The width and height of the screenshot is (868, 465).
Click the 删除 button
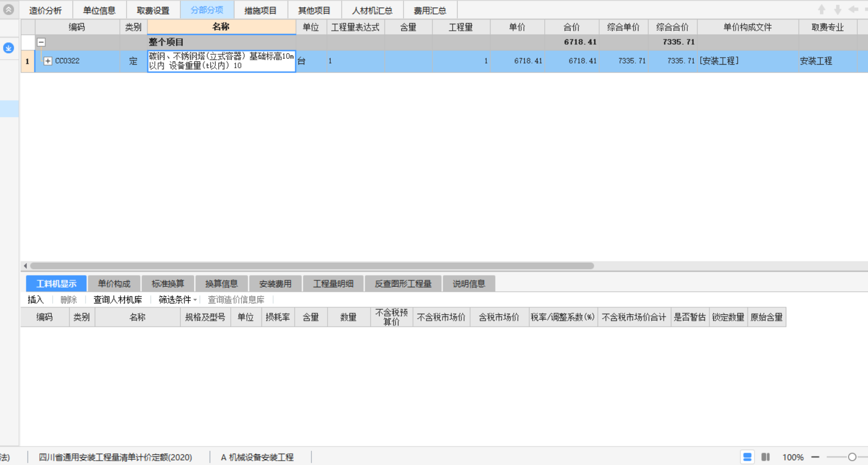(x=69, y=300)
